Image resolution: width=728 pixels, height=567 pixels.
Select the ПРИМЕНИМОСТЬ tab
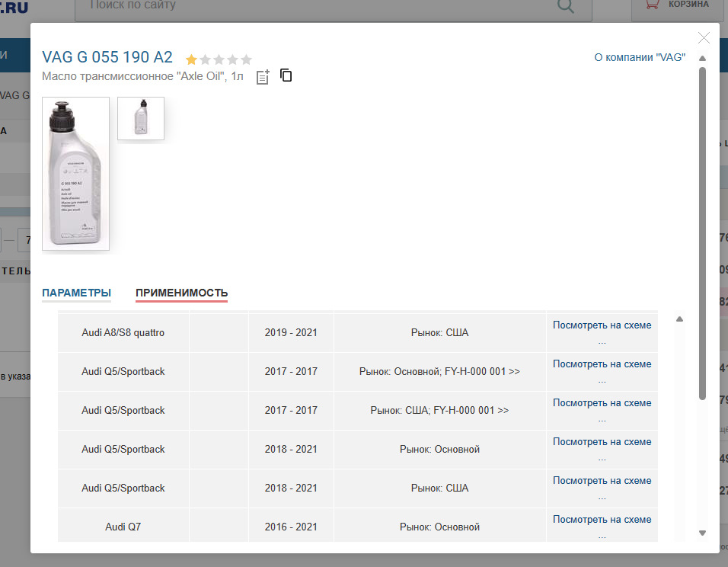181,293
